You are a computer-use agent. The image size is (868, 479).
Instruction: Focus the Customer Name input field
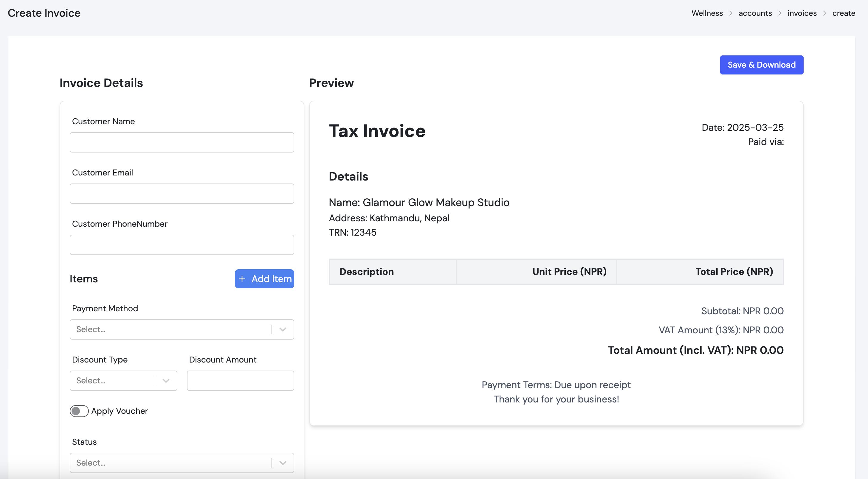(182, 142)
